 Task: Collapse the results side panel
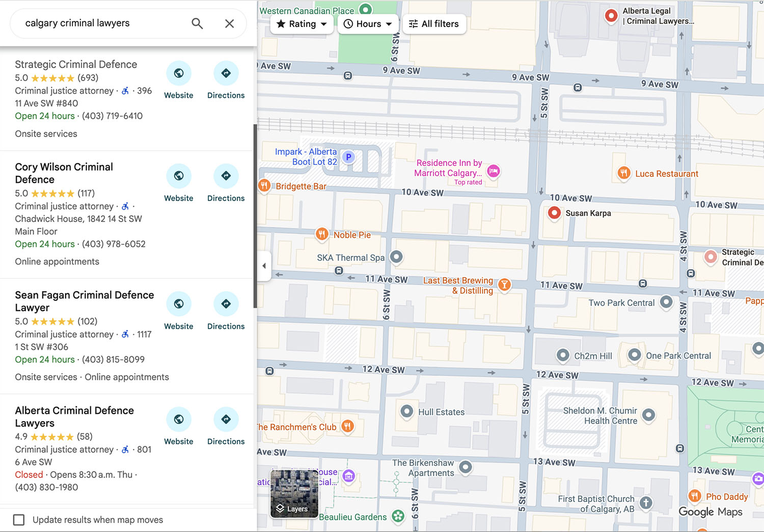(x=264, y=265)
